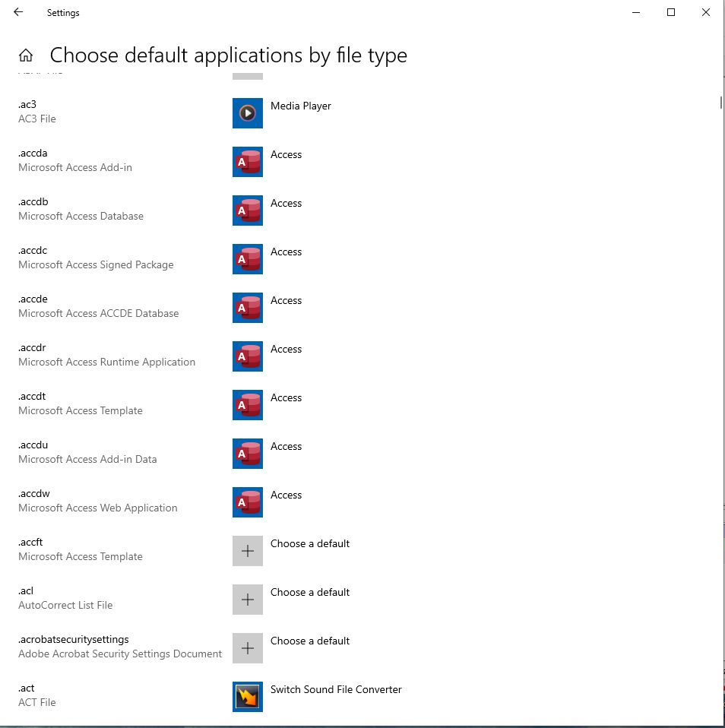Click the plus icon for .acrobatsecuritysettings

[x=248, y=648]
